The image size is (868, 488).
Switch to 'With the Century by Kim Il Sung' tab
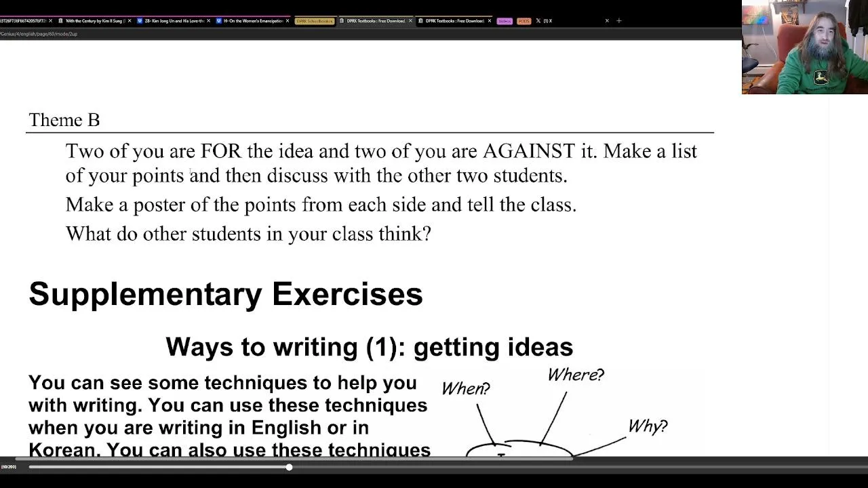click(94, 21)
